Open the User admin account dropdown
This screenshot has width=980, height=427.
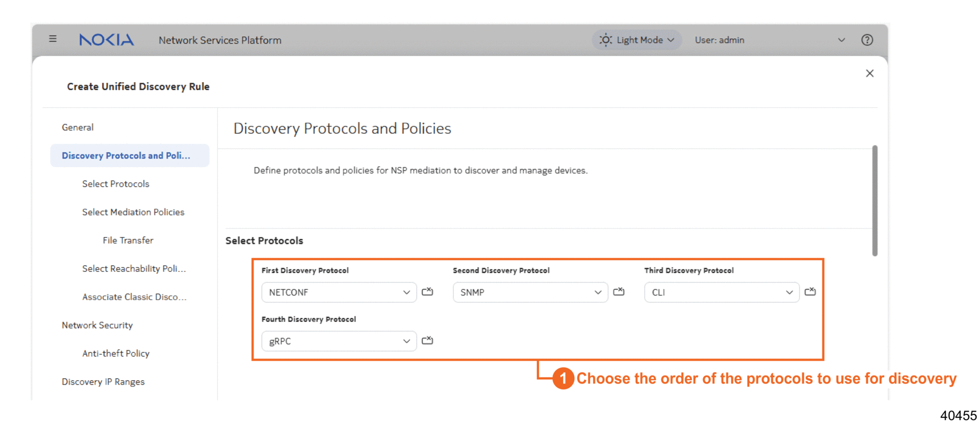(x=841, y=40)
